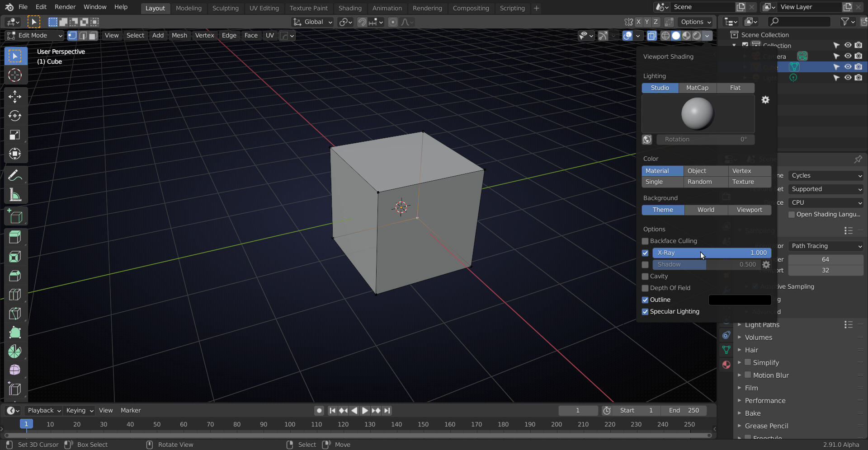Set background to Viewport
This screenshot has height=450, width=868.
tap(750, 210)
